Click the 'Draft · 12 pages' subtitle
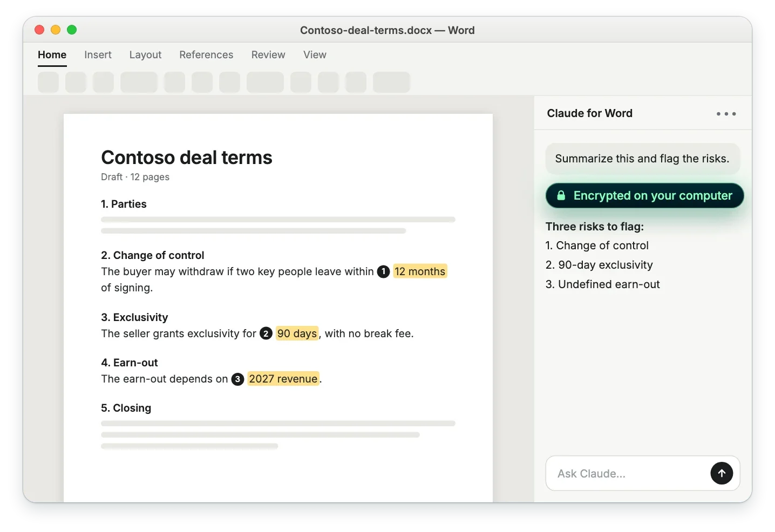Viewport: 775px width, 532px height. coord(135,177)
